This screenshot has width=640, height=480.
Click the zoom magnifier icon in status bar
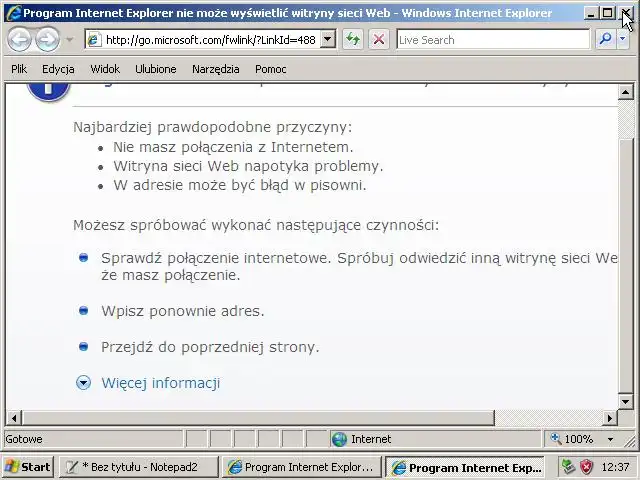tap(556, 438)
